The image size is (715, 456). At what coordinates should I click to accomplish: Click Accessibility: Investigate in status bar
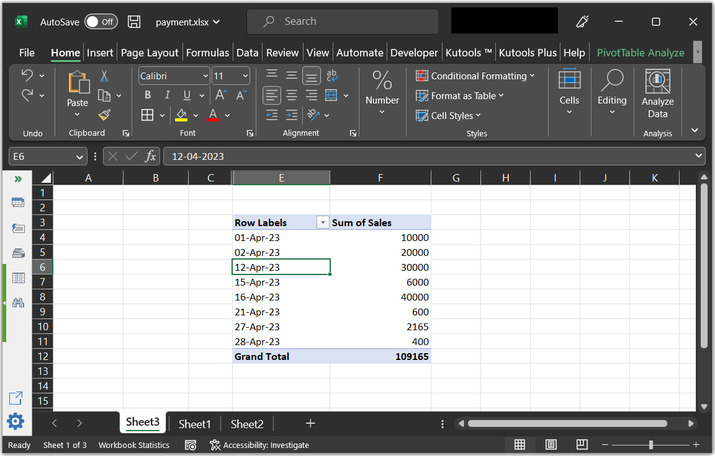coord(259,445)
